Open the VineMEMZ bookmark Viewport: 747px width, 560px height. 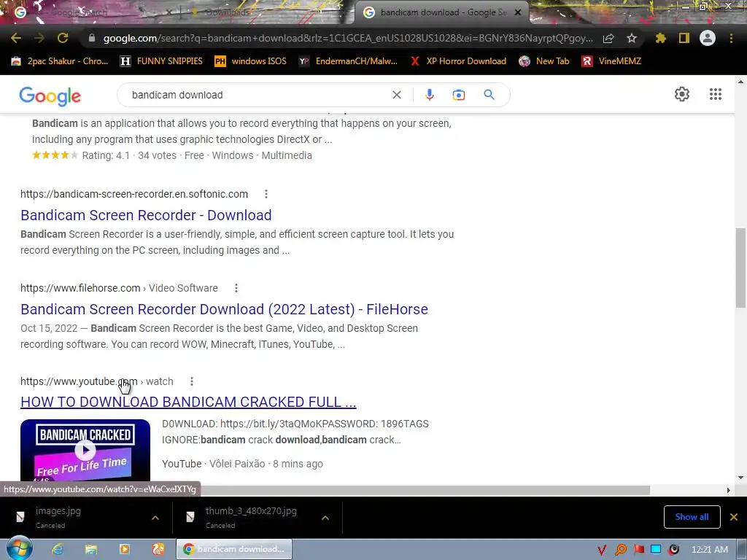click(611, 61)
